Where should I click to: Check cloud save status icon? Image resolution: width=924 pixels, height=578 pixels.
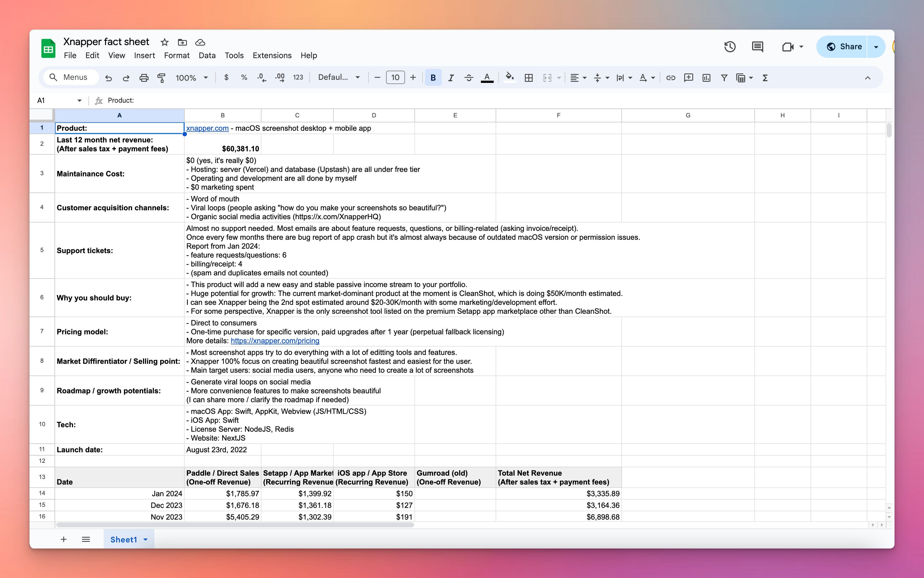(x=200, y=42)
